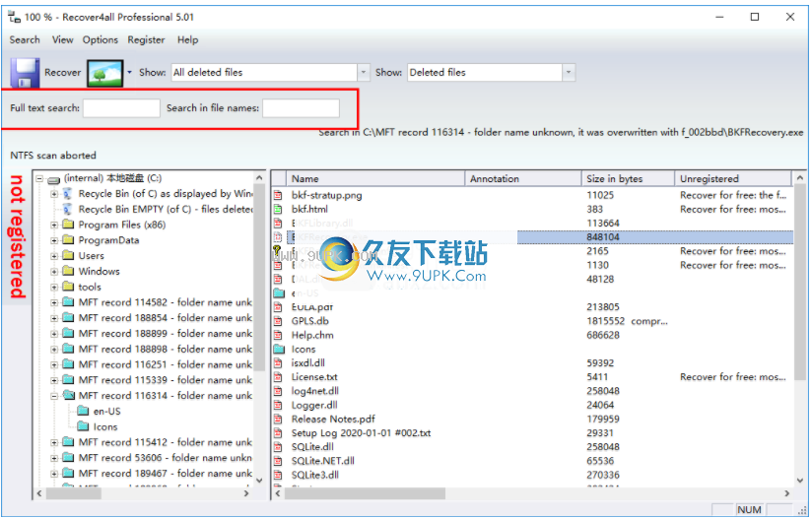
Task: Click the MFT record 115339 folder icon
Action: pos(68,380)
